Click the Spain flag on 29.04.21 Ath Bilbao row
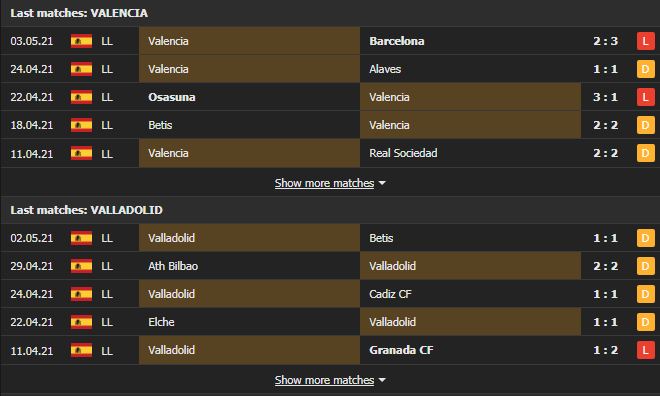 point(81,266)
